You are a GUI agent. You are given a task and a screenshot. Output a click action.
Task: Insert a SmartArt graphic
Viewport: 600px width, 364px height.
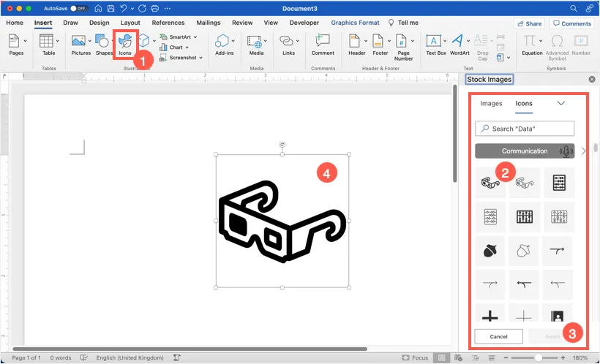[x=176, y=37]
